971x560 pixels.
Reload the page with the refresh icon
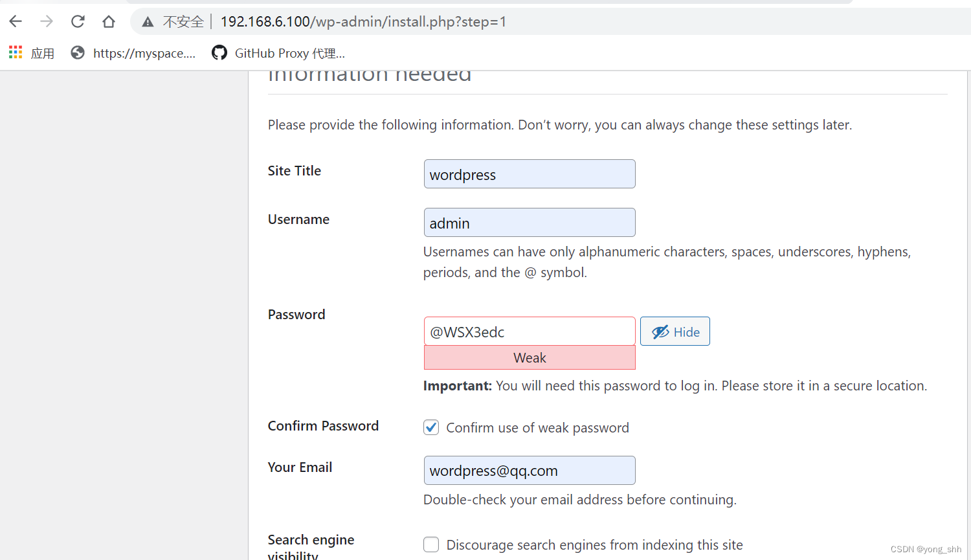point(78,21)
